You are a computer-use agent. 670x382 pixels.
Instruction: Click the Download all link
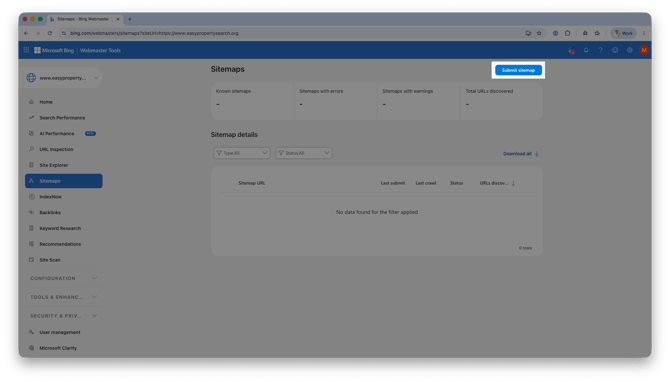pos(520,154)
